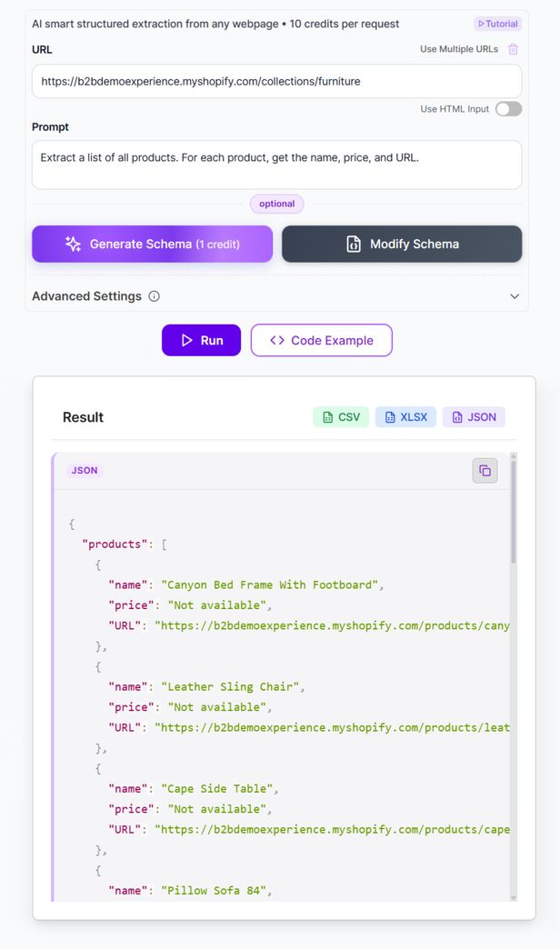Click the trash icon beside Use Multiple URLs

(x=514, y=49)
